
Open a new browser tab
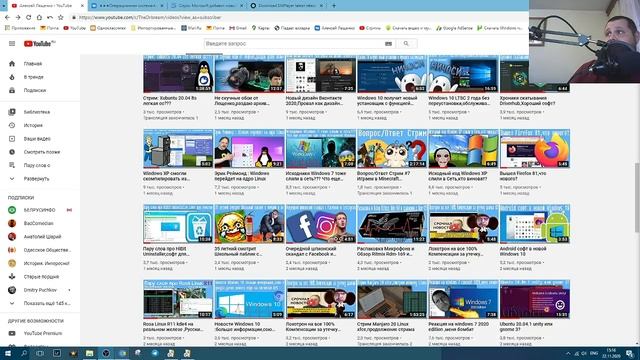[334, 6]
